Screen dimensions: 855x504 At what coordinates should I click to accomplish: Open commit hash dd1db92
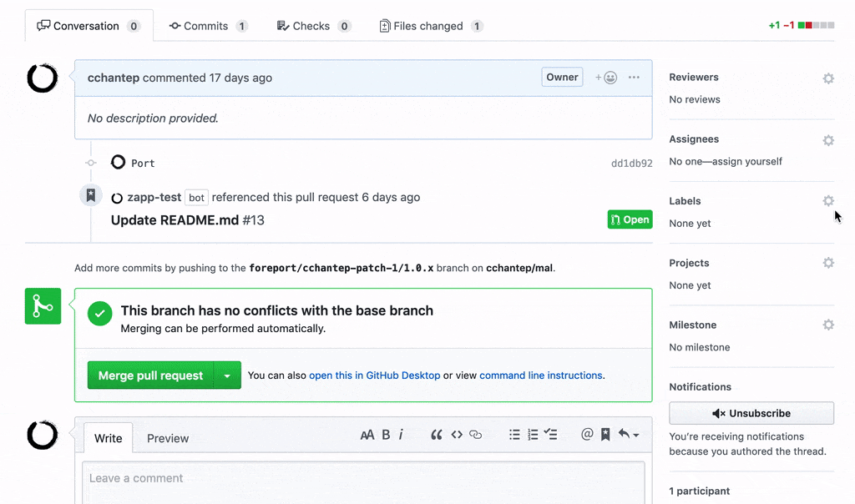click(631, 163)
